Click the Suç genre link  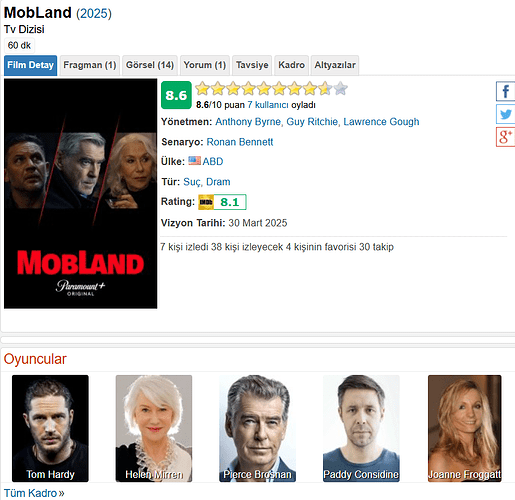point(192,182)
